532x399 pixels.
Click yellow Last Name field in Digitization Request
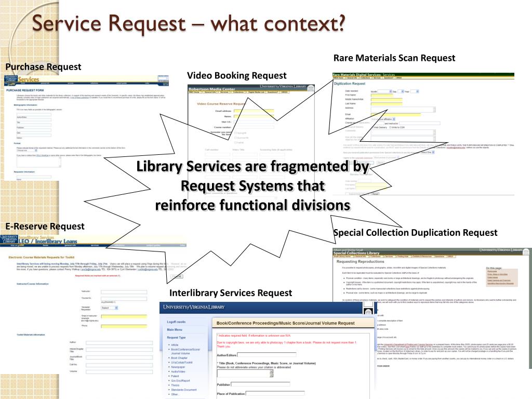click(387, 104)
